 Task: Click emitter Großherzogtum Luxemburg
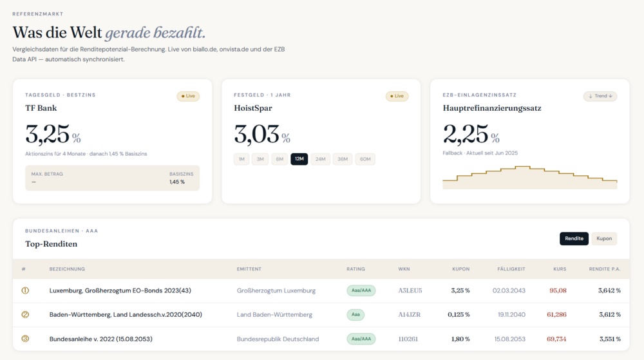pyautogui.click(x=276, y=290)
